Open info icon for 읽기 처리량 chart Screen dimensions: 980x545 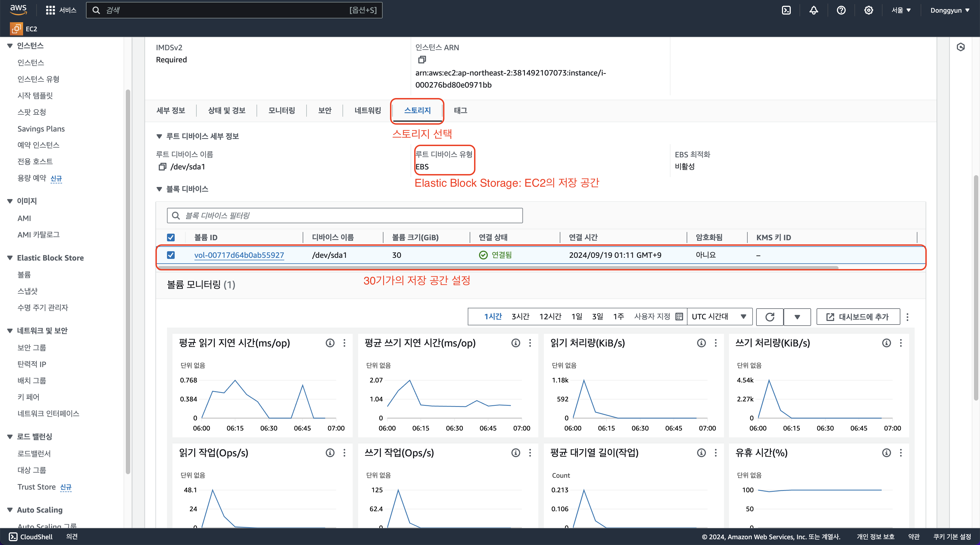coord(701,343)
